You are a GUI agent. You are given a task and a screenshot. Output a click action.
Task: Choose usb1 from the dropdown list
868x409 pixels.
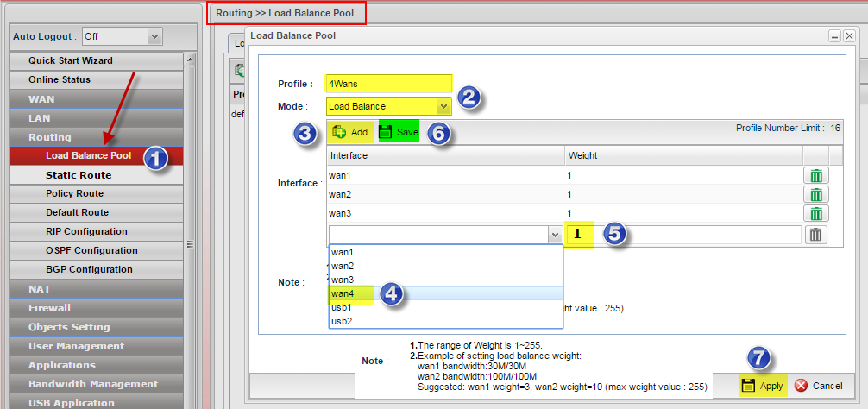coord(342,307)
